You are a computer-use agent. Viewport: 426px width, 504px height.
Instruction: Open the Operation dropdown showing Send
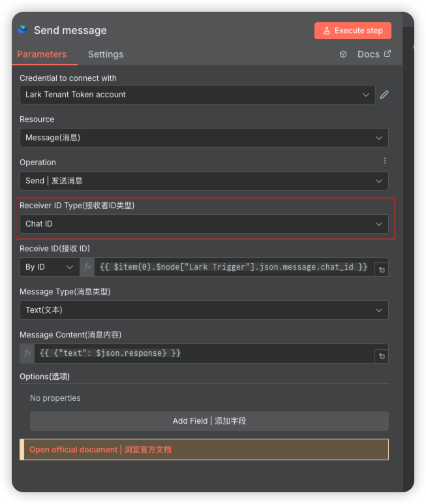click(x=204, y=181)
